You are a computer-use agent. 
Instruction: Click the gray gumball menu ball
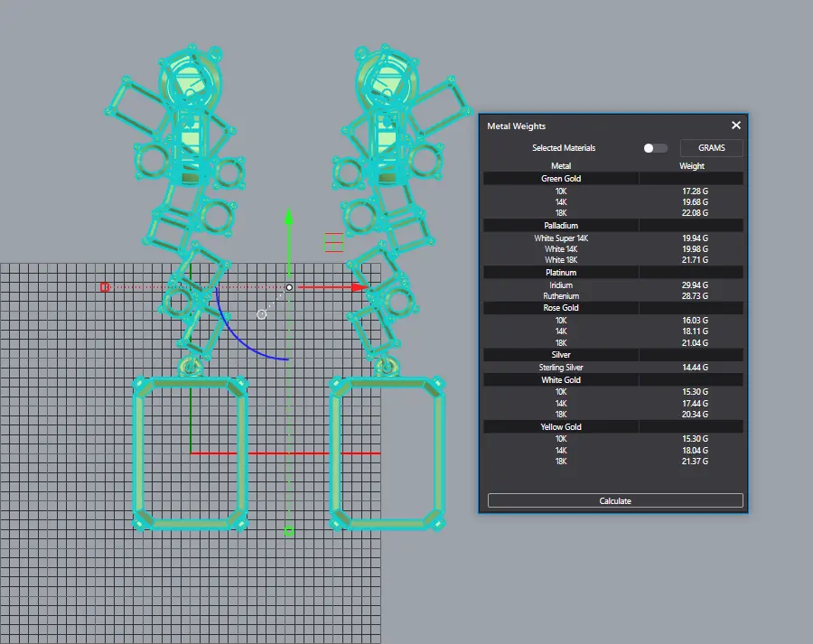[262, 314]
